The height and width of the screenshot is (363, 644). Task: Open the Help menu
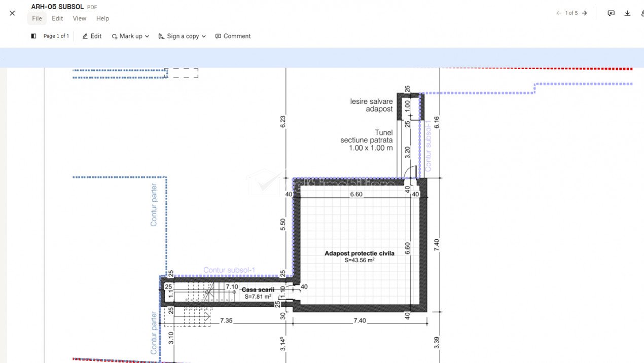pyautogui.click(x=102, y=19)
